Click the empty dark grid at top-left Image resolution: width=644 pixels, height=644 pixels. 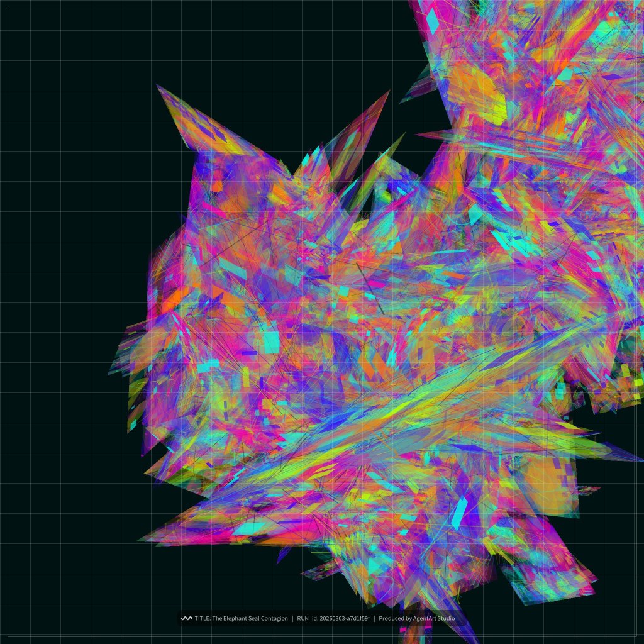coord(63,63)
